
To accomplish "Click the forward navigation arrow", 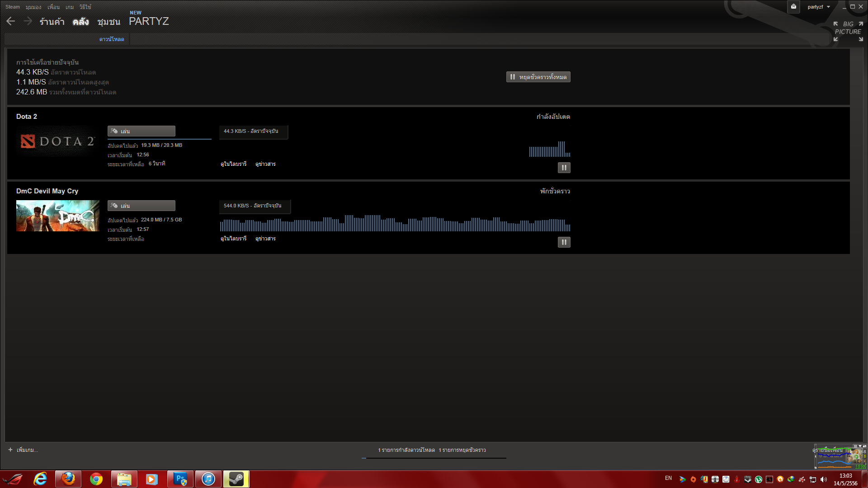I will tap(28, 21).
